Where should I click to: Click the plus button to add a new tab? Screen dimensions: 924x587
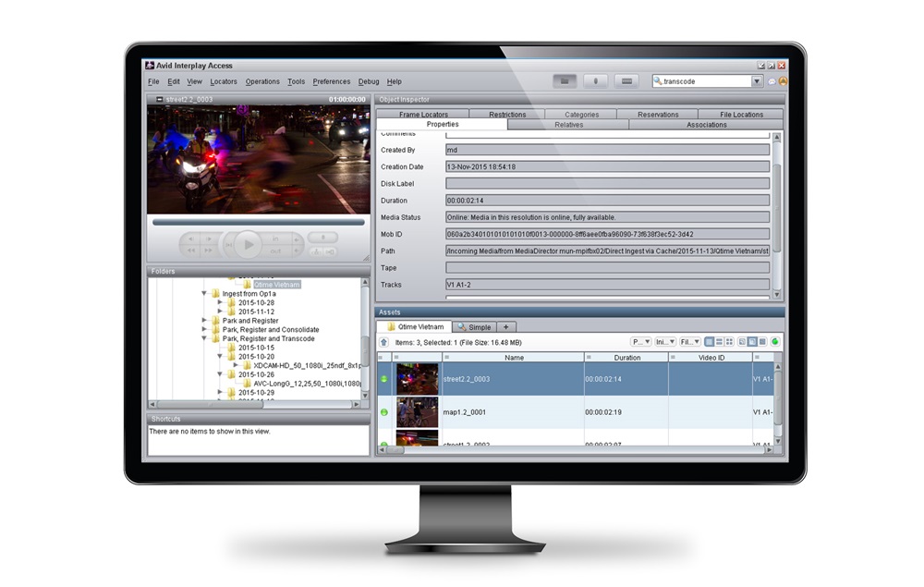[x=506, y=326]
